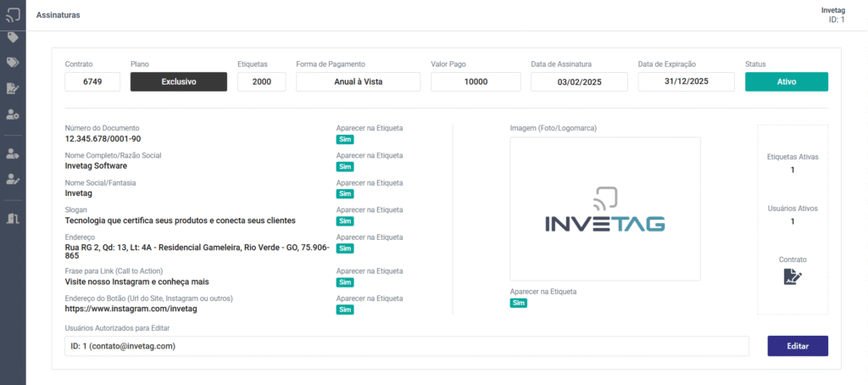This screenshot has height=385, width=868.
Task: Click the Invetag account name in header
Action: point(832,10)
